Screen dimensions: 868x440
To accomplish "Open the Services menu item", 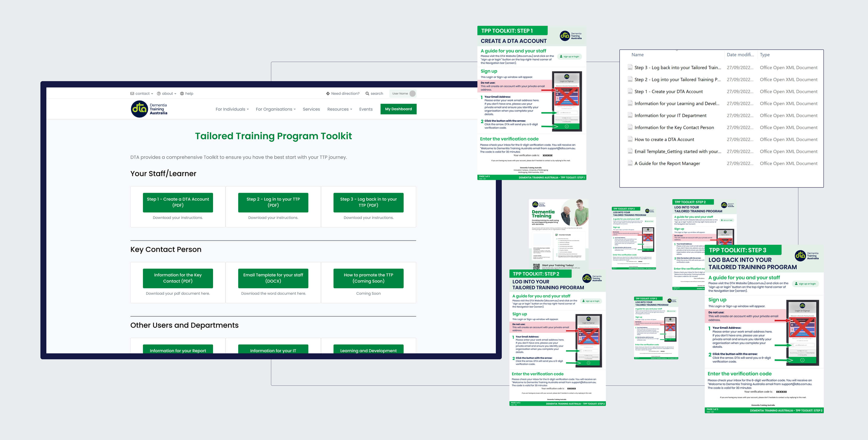I will tap(311, 109).
